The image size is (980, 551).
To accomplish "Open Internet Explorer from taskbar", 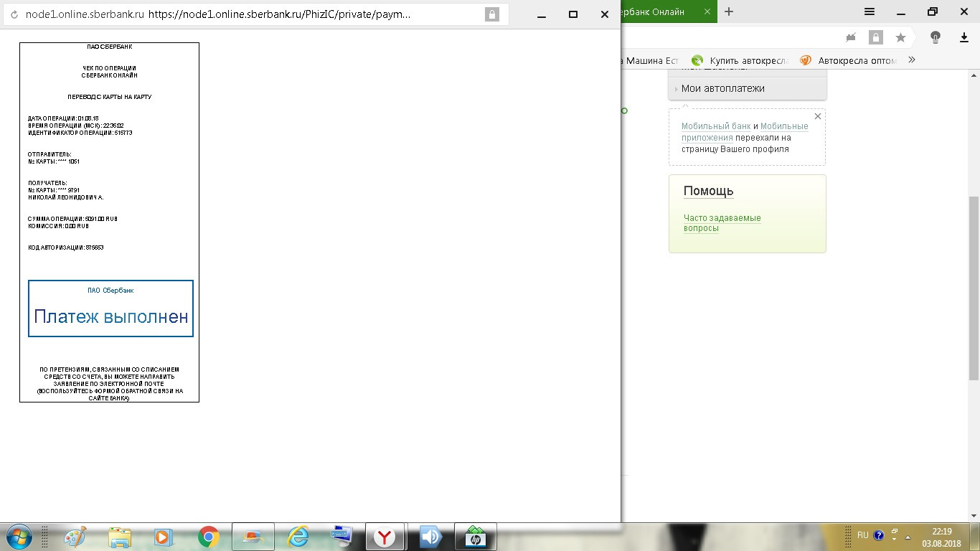I will tap(298, 537).
